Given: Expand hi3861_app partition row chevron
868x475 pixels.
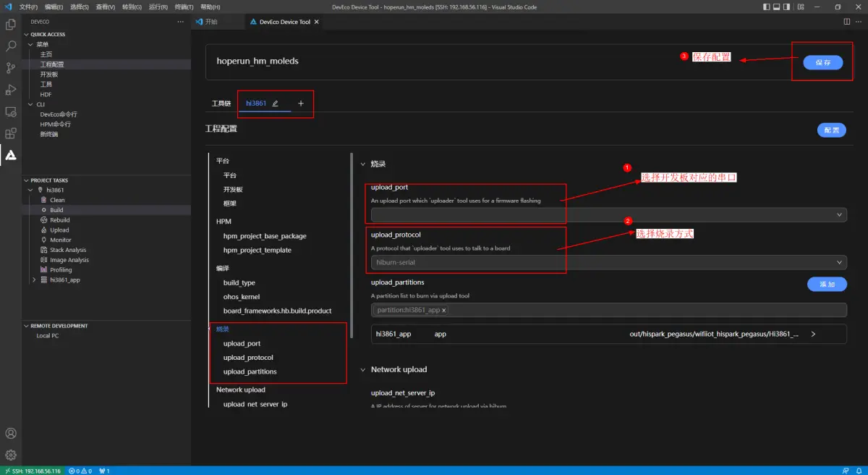Looking at the screenshot, I should pyautogui.click(x=813, y=335).
